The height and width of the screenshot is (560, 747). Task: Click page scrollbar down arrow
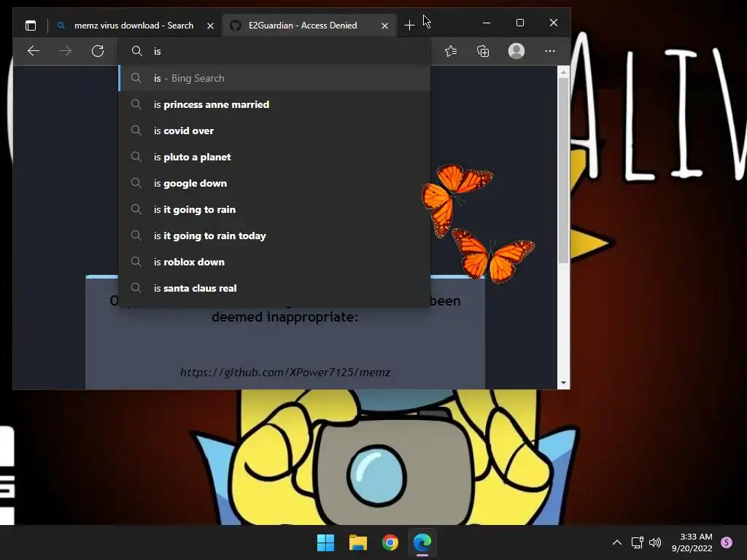point(564,383)
